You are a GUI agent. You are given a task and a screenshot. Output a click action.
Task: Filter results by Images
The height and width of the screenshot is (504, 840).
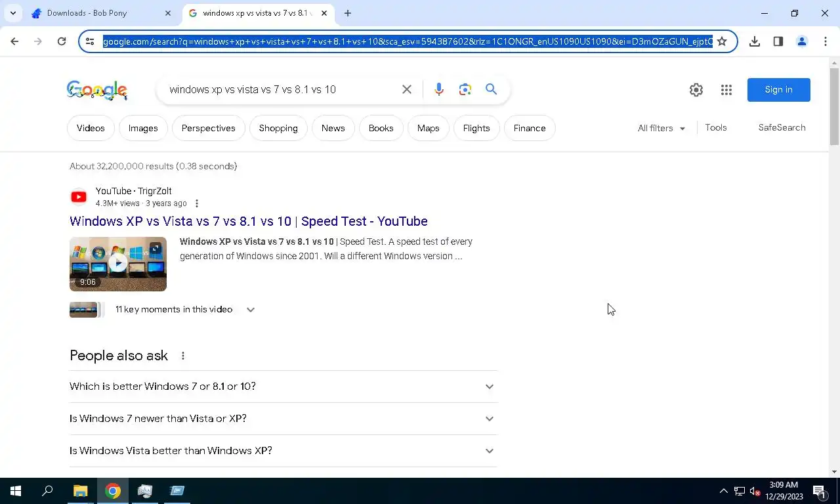(143, 128)
